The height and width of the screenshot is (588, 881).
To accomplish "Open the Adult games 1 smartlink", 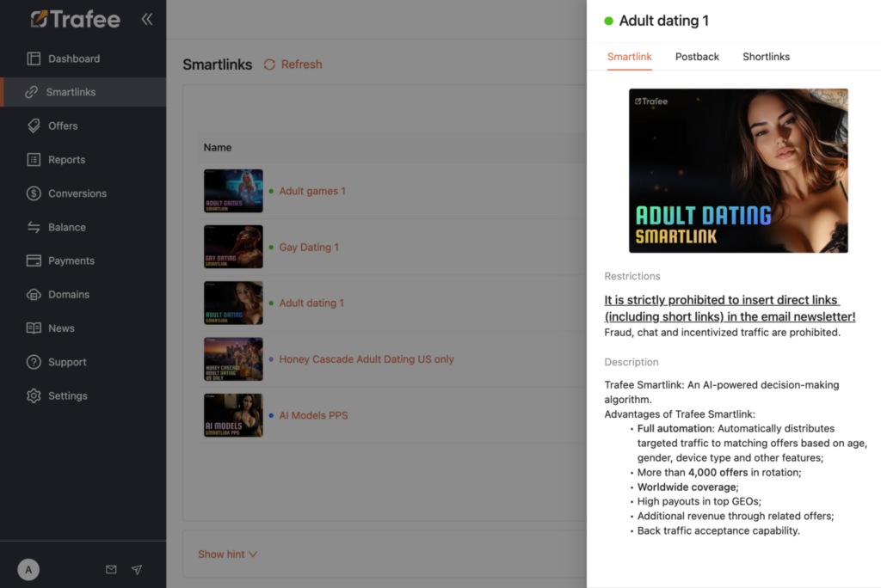I will coord(312,191).
